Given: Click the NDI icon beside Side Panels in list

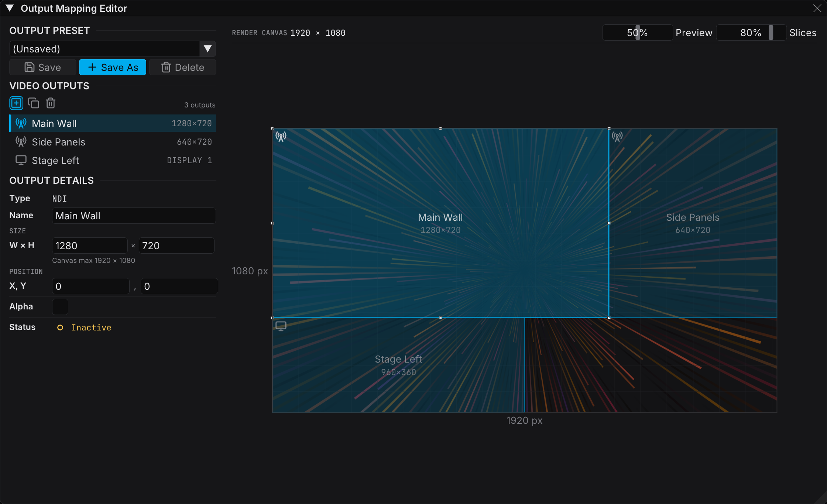Looking at the screenshot, I should (x=21, y=142).
